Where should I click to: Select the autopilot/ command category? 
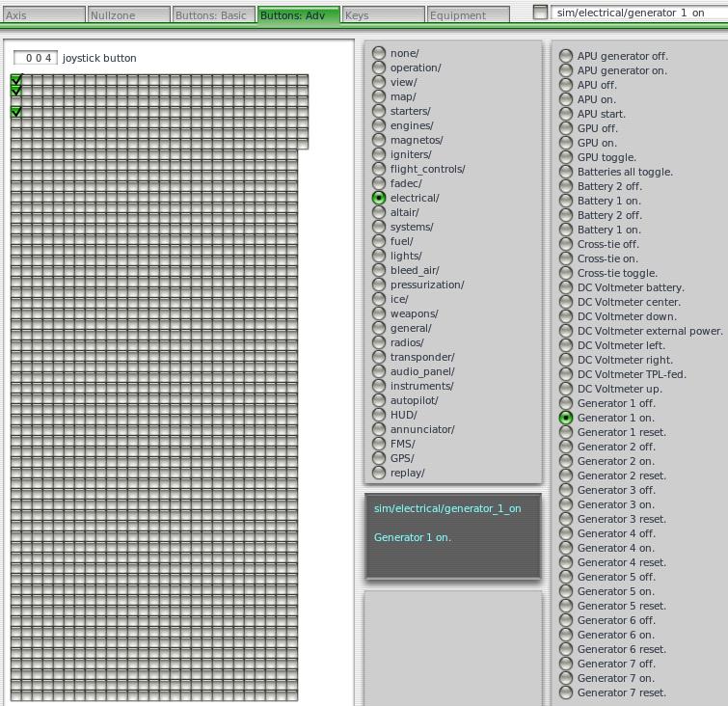coord(379,400)
